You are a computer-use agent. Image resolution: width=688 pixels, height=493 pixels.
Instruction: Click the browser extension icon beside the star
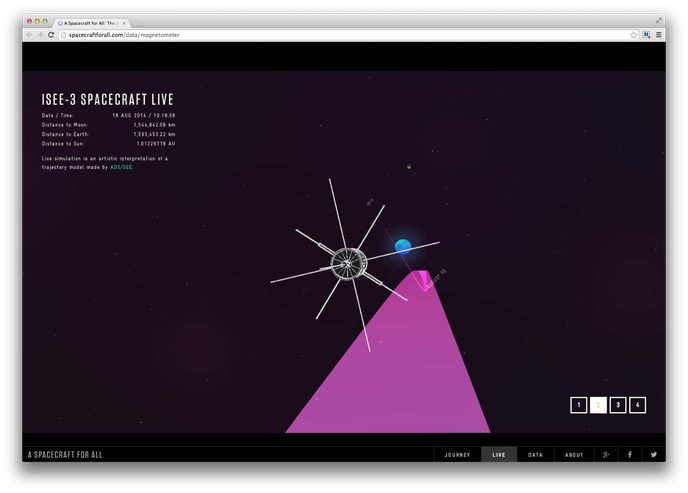(646, 35)
